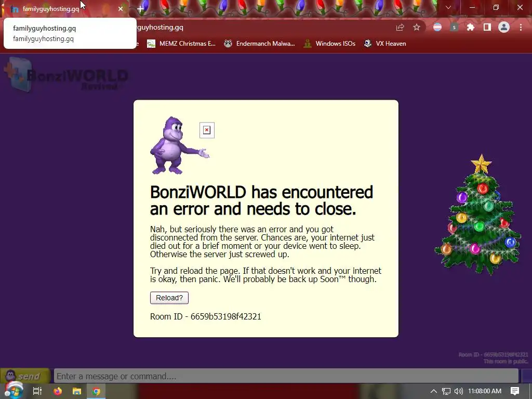Click the volume speaker tray icon
The image size is (532, 399).
tap(458, 391)
